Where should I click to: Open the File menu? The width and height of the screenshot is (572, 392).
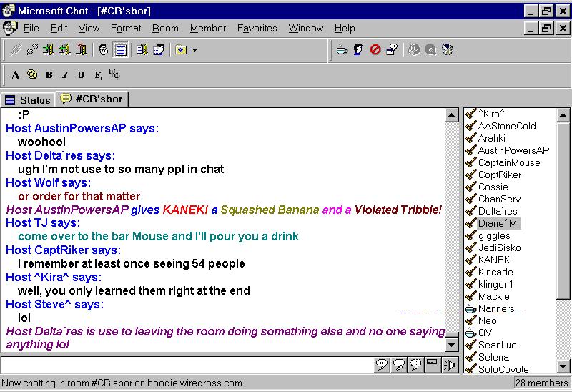click(31, 28)
